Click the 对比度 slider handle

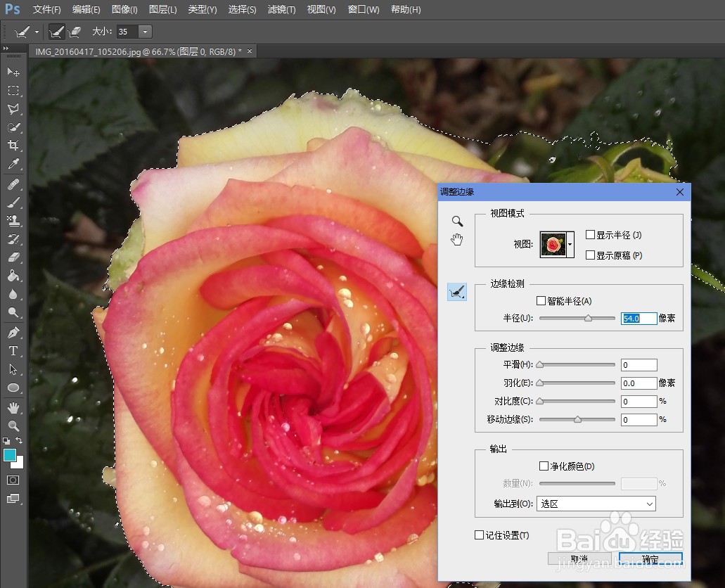point(539,401)
